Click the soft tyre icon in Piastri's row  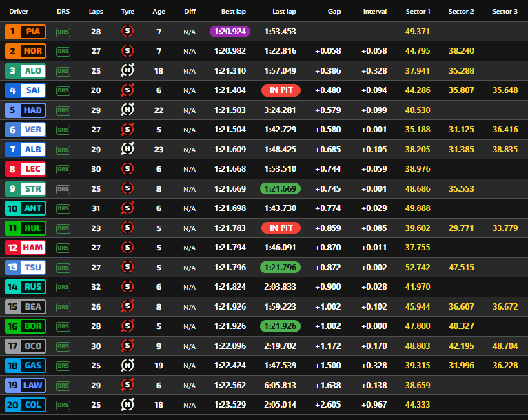tap(128, 32)
